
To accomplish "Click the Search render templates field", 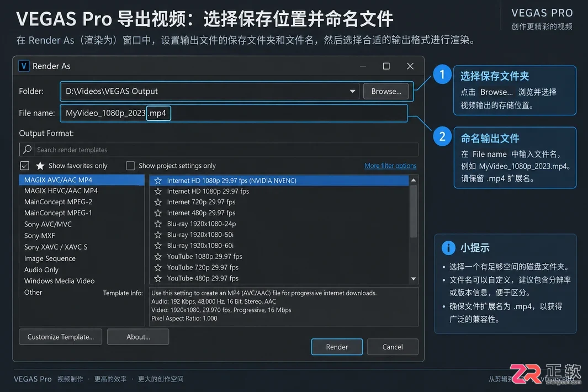I will pos(219,149).
